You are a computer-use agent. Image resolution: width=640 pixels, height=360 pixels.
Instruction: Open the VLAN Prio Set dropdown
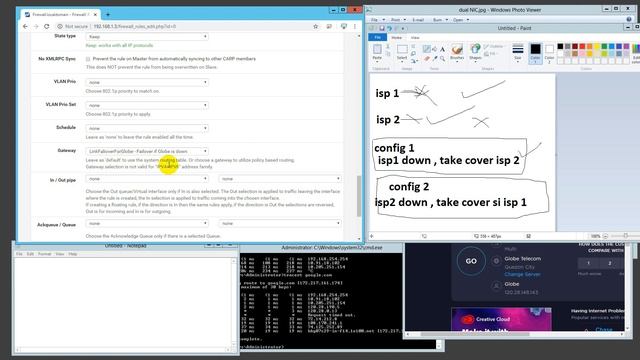[147, 105]
